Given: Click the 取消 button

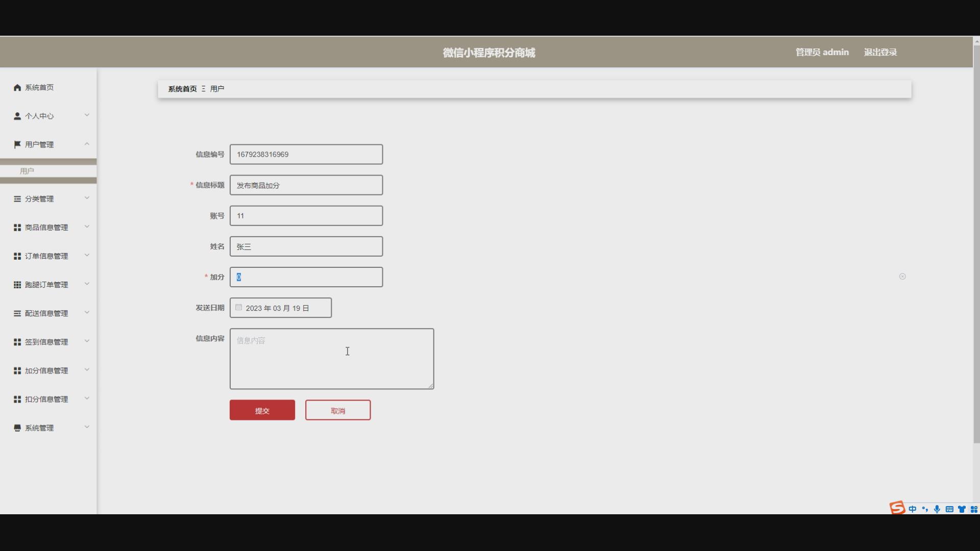Looking at the screenshot, I should click(338, 410).
